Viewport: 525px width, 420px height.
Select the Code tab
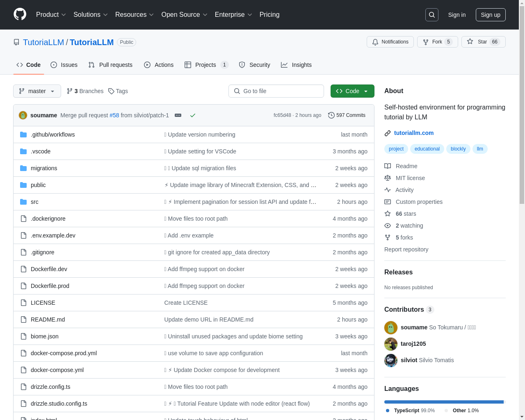(x=28, y=65)
